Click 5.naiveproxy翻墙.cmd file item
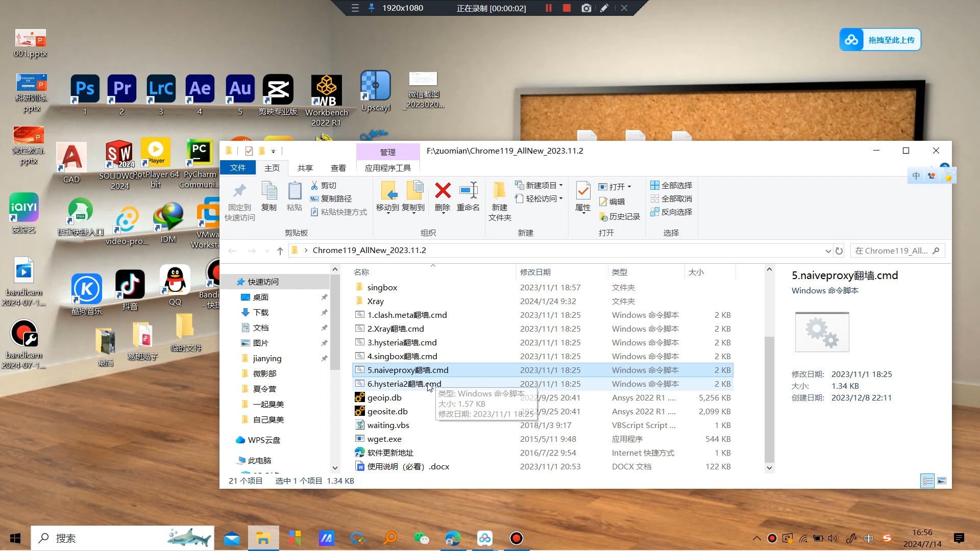 click(x=407, y=369)
